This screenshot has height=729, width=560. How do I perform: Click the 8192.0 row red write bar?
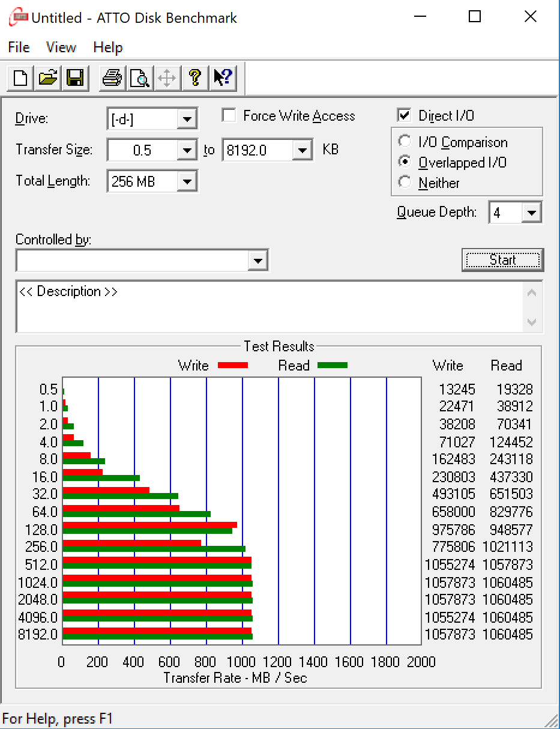(157, 631)
